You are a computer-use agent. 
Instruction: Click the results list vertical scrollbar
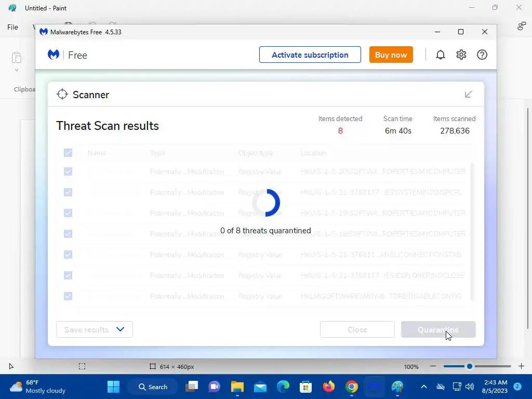tap(472, 231)
